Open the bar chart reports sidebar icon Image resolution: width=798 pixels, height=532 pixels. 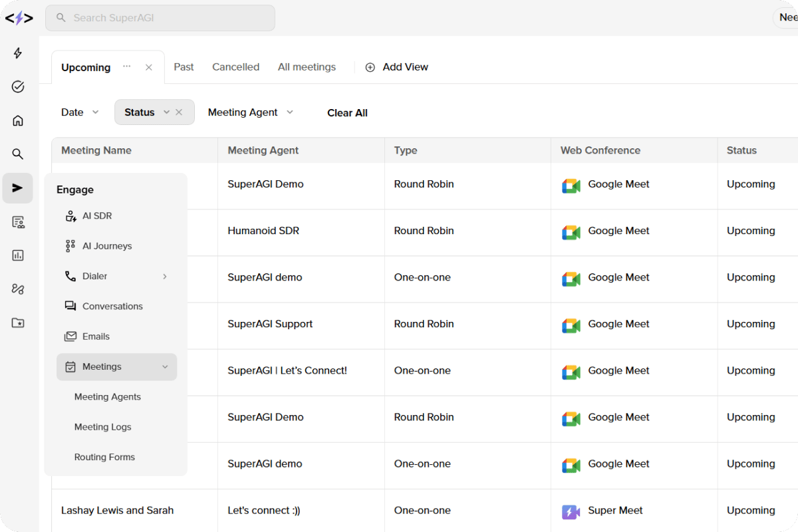coord(18,255)
